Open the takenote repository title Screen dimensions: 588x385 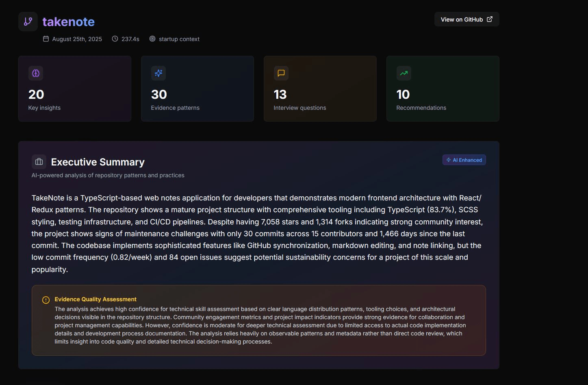pos(69,22)
